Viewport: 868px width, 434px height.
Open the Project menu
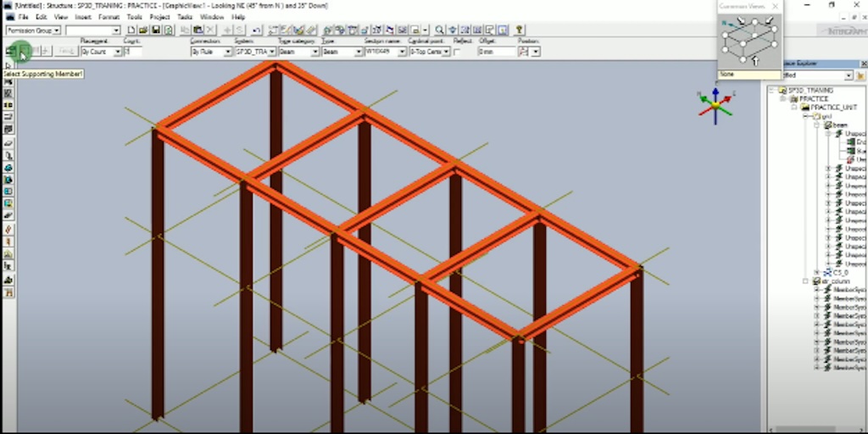coord(160,17)
